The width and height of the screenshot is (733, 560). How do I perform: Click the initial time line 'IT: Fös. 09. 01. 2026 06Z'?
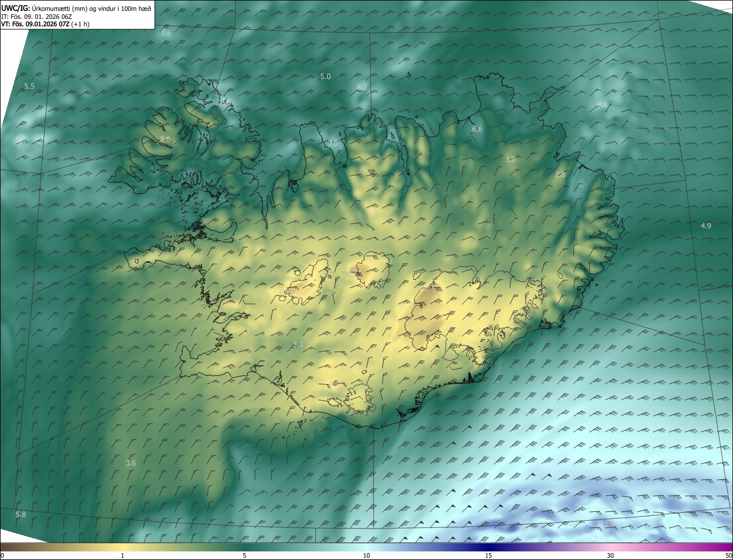pos(36,16)
